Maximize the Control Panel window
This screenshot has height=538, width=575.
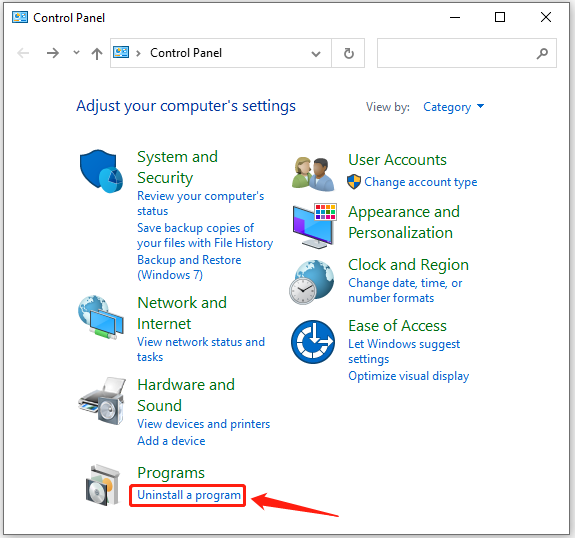(500, 17)
